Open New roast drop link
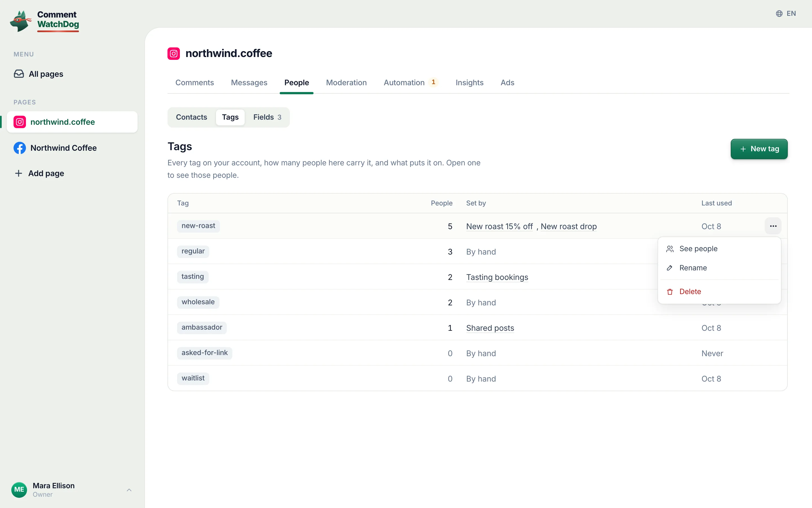 click(x=569, y=226)
